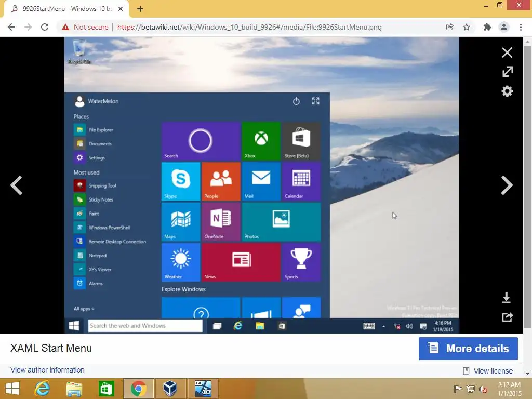
Task: Click the Remote Desktop Connection entry
Action: coord(111,242)
